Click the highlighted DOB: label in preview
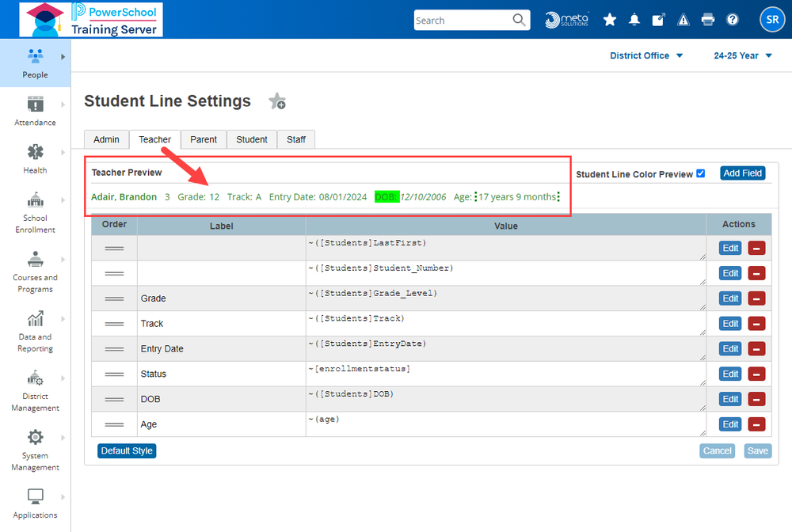 [x=387, y=197]
